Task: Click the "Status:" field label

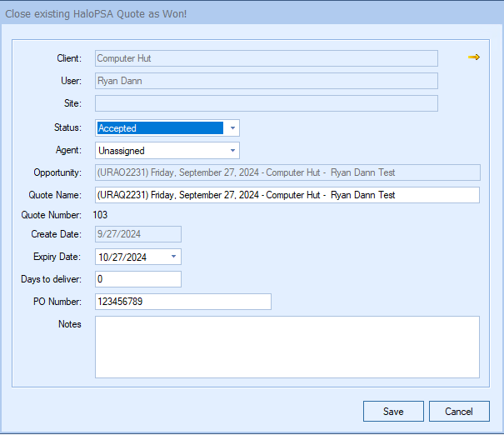Action: click(67, 127)
